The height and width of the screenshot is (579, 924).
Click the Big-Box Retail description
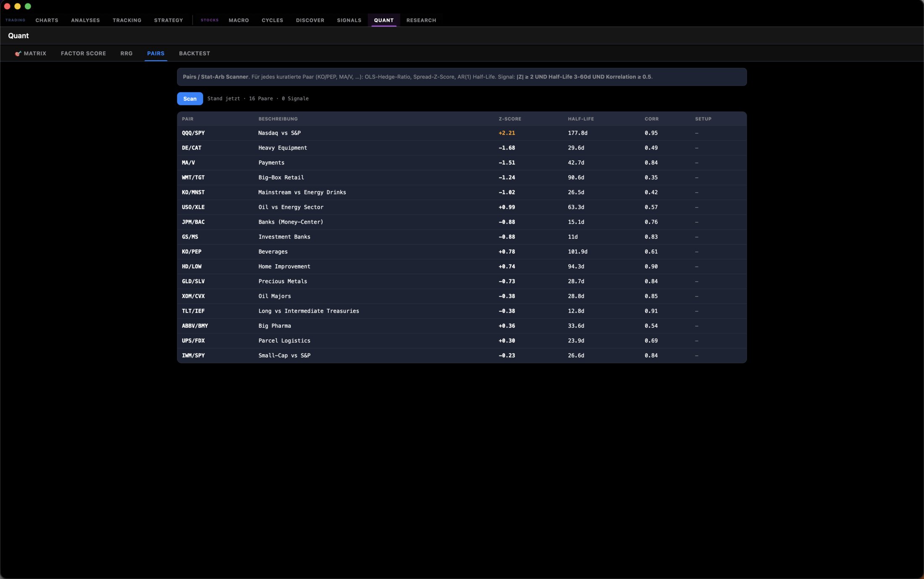pyautogui.click(x=281, y=177)
